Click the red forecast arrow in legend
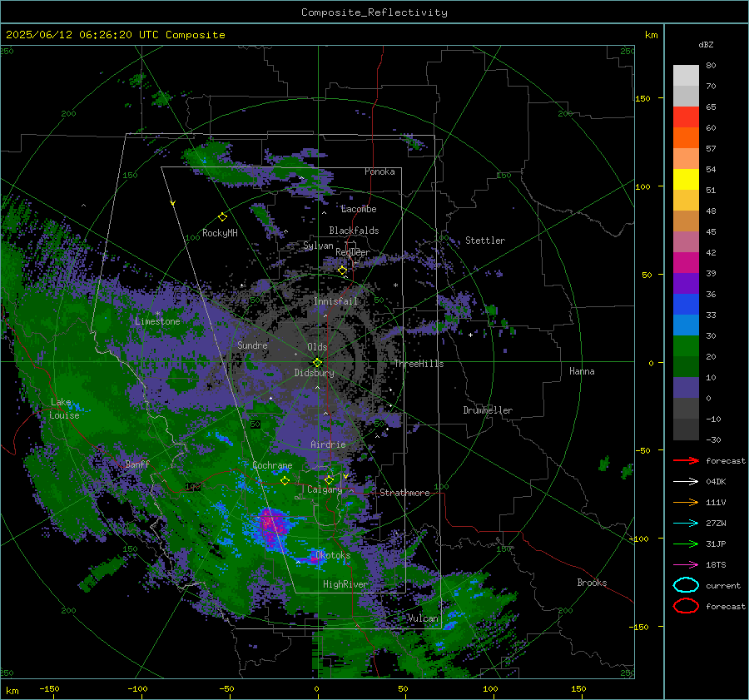The width and height of the screenshot is (749, 700). (686, 460)
